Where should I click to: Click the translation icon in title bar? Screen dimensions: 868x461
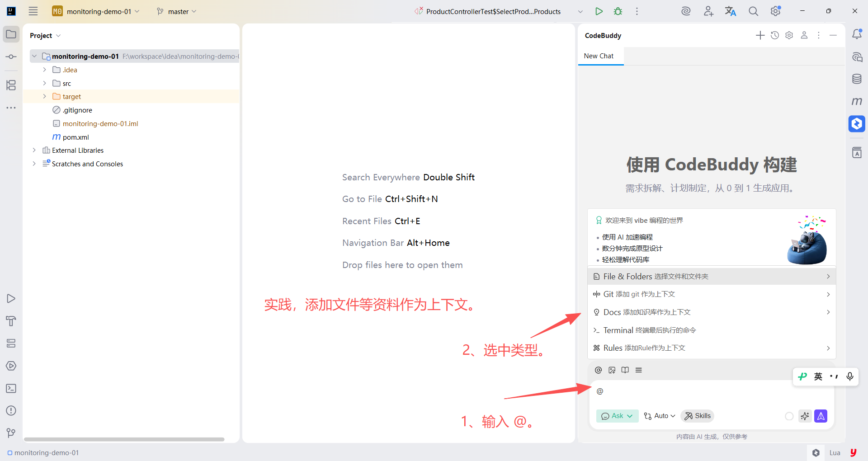(x=731, y=11)
